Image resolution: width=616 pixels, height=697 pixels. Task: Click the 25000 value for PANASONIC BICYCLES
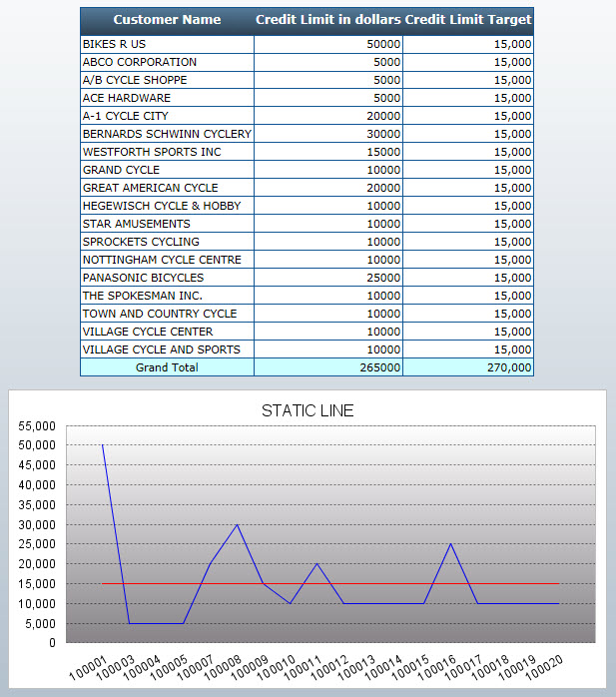(x=328, y=278)
